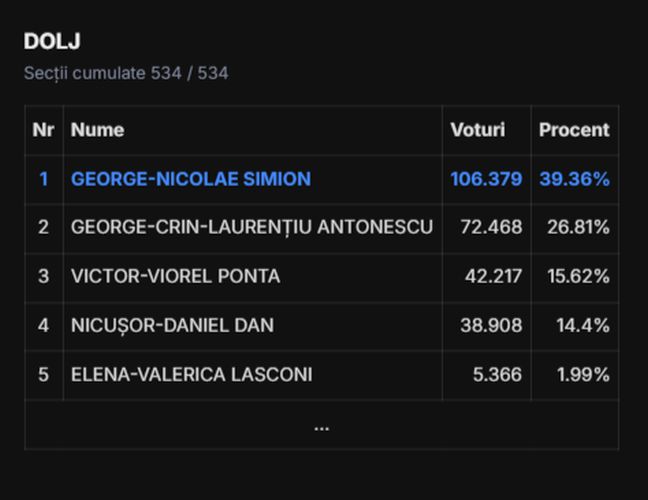Click the Secții cumulate 534 / 534 text
Screen dimensions: 648x500
126,73
